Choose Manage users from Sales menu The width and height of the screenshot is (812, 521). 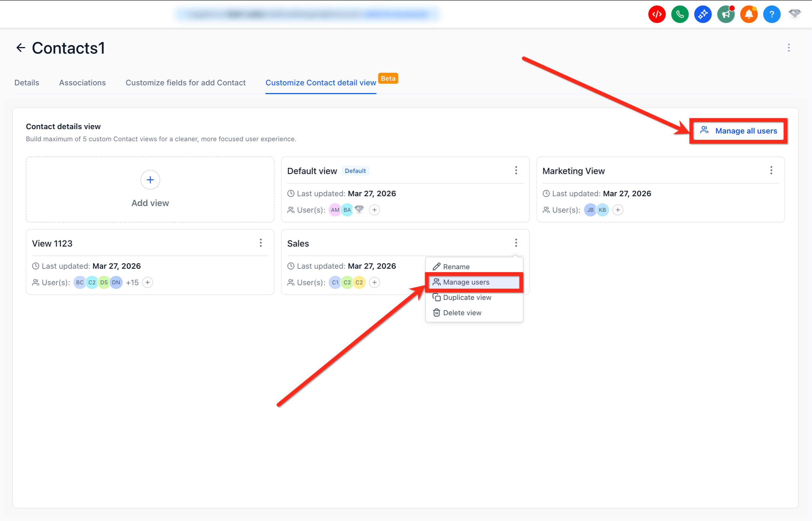click(x=474, y=282)
